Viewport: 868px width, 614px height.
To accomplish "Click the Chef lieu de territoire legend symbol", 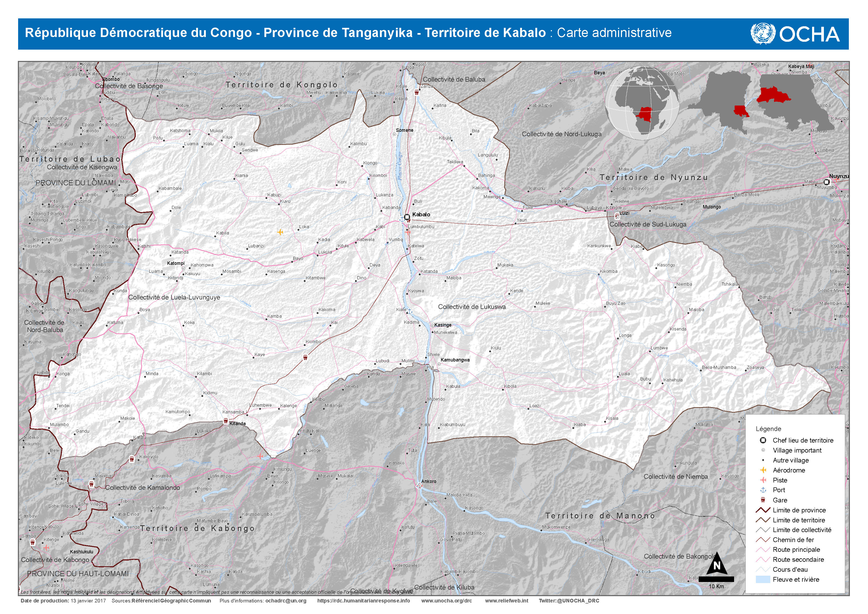I will point(763,440).
